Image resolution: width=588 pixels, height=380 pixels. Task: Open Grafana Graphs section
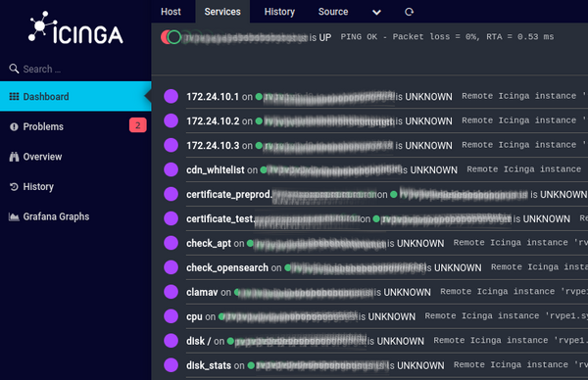(x=75, y=216)
